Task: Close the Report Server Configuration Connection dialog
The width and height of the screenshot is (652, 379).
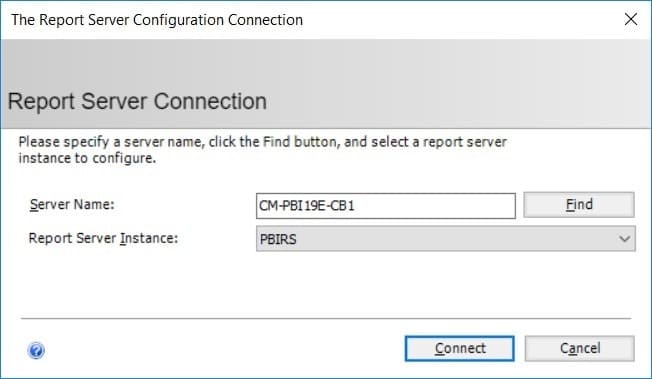Action: [x=631, y=19]
